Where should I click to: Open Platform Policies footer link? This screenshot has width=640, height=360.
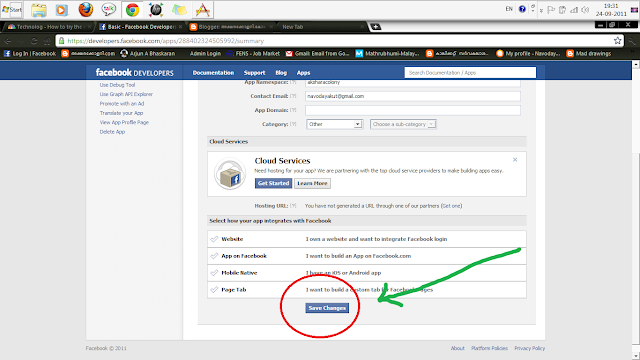(489, 348)
